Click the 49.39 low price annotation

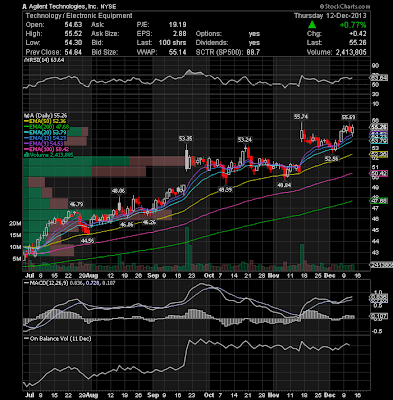click(225, 189)
